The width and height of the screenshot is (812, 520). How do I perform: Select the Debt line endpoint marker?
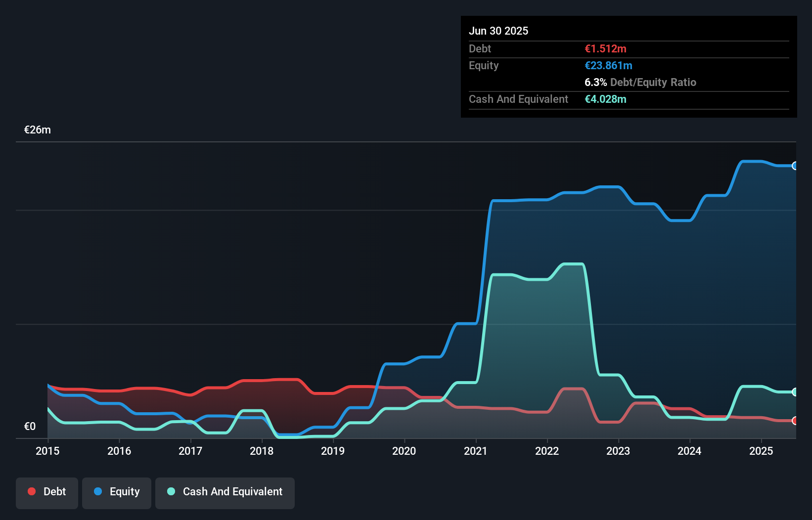pyautogui.click(x=795, y=421)
